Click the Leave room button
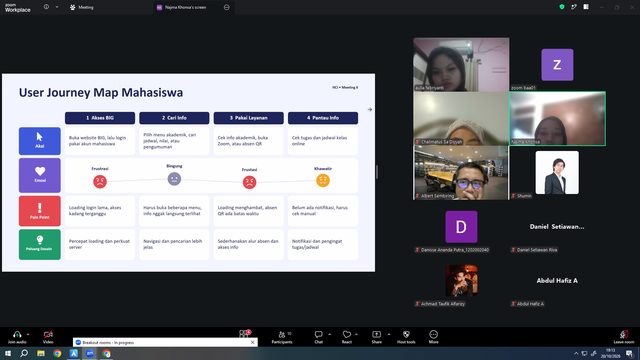The height and width of the screenshot is (360, 640). (x=624, y=337)
